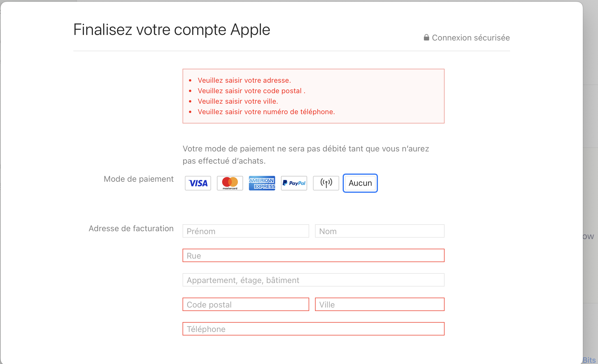Click the Prénom input field
The height and width of the screenshot is (364, 598).
coord(246,231)
